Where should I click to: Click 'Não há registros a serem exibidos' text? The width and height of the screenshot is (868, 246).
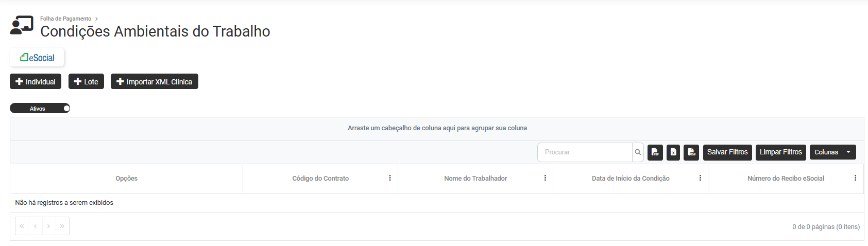[x=64, y=203]
